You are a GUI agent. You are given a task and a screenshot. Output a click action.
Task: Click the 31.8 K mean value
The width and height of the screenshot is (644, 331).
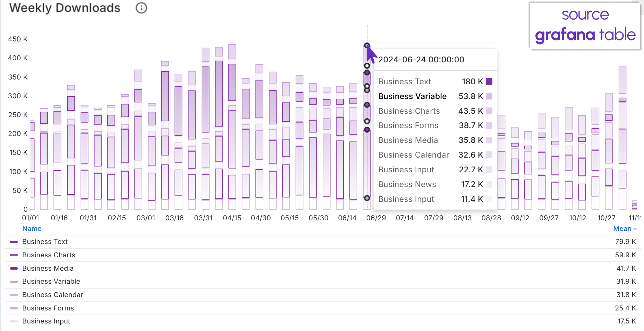626,295
